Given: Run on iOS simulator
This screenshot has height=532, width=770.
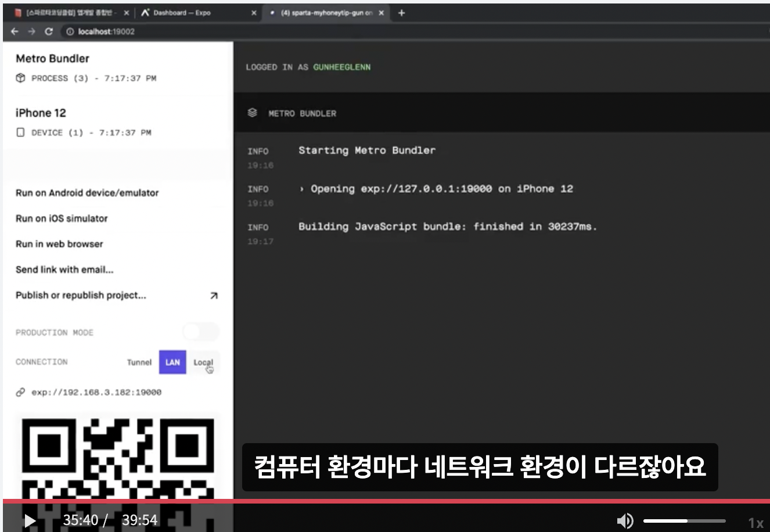Looking at the screenshot, I should point(62,218).
